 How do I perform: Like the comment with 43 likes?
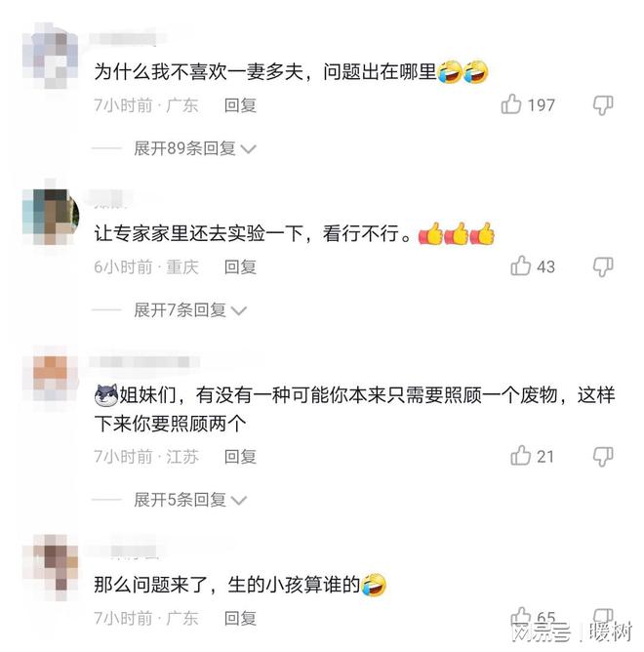(520, 265)
